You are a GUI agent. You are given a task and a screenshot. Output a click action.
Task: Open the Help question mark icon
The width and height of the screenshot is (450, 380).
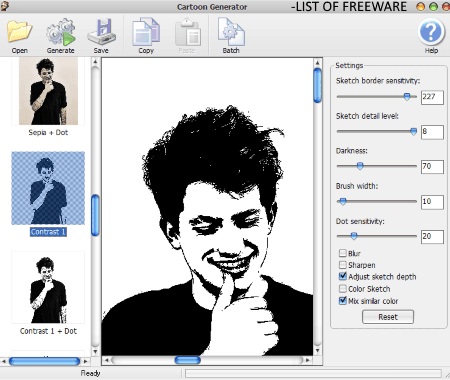[431, 32]
